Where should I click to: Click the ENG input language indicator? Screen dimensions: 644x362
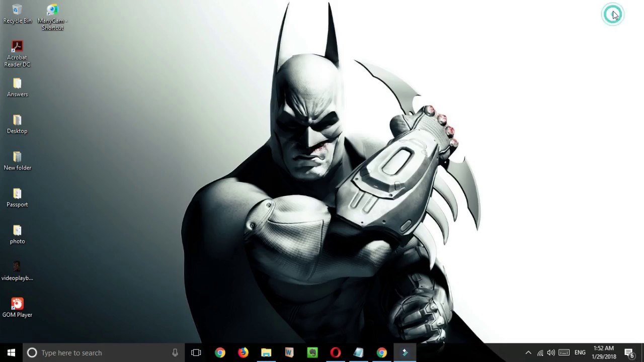point(580,352)
